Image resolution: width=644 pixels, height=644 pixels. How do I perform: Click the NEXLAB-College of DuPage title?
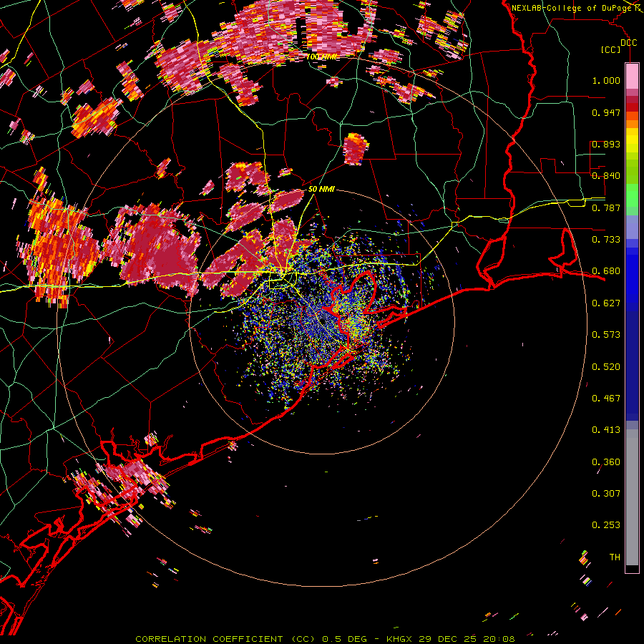click(x=571, y=8)
